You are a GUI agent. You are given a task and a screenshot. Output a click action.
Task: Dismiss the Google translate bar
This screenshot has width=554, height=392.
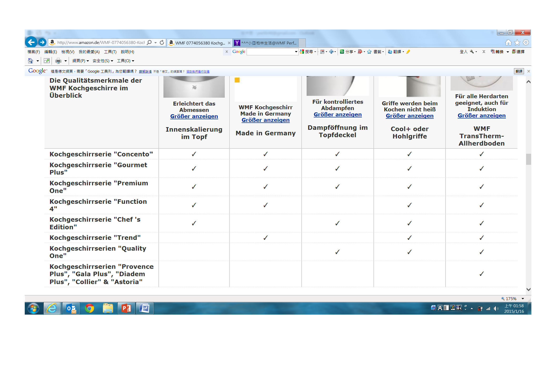[x=528, y=71]
